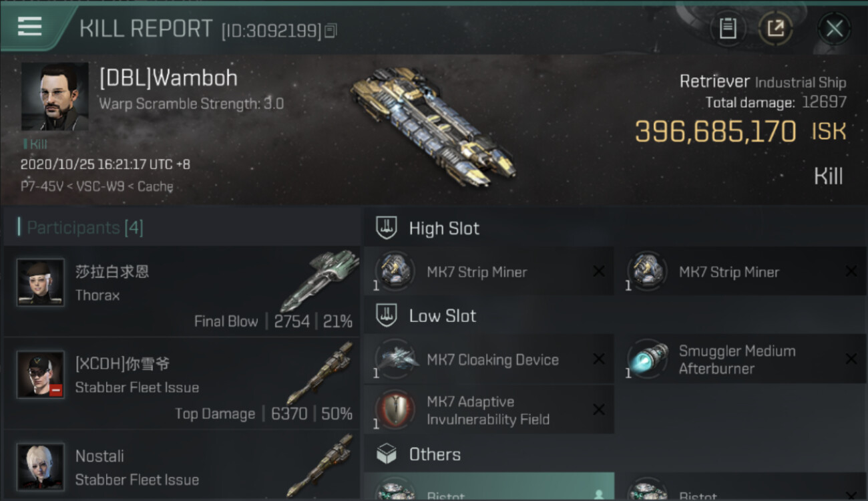The width and height of the screenshot is (868, 501).
Task: Select the MK7 Cloaking Device module icon
Action: pyautogui.click(x=395, y=359)
